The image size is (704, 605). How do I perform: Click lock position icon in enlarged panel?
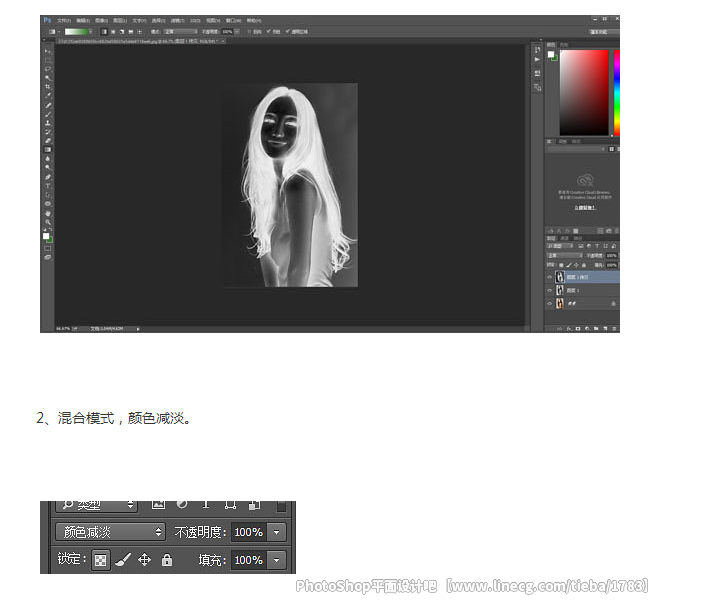pyautogui.click(x=144, y=560)
